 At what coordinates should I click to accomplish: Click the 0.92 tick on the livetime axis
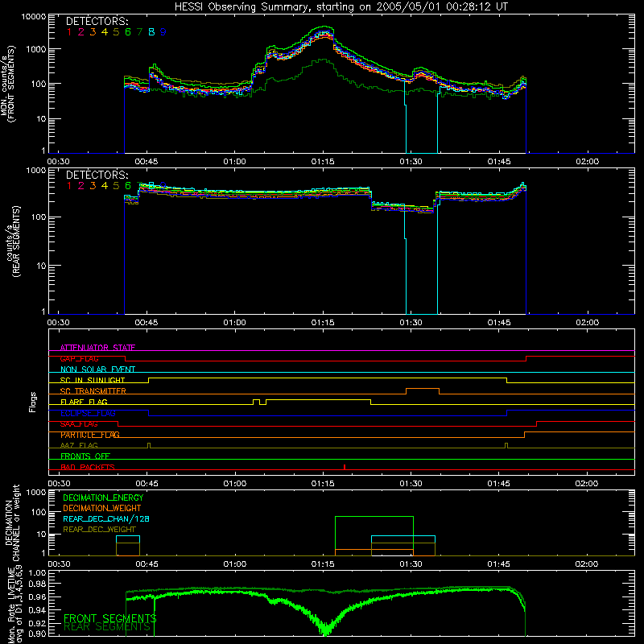(37, 623)
